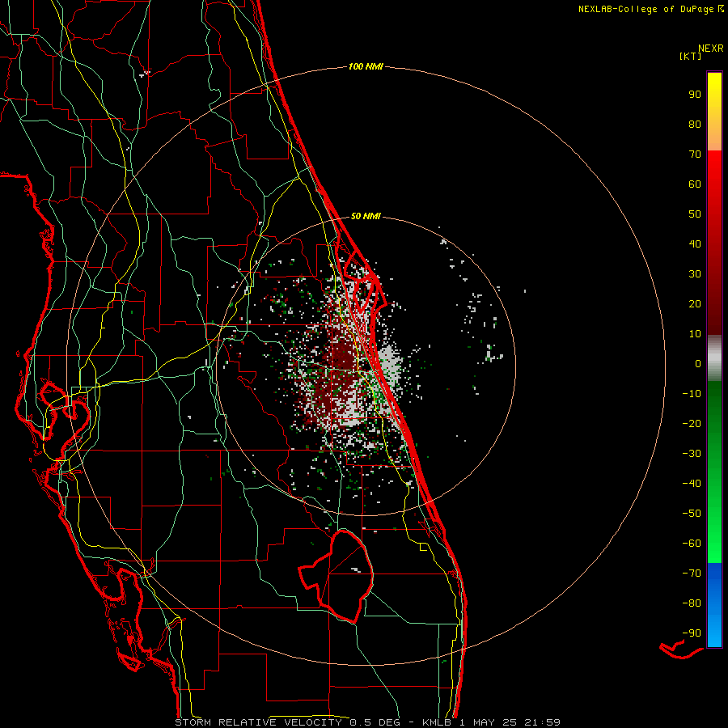
Task: Click the 70 value on velocity scale
Action: tap(695, 154)
